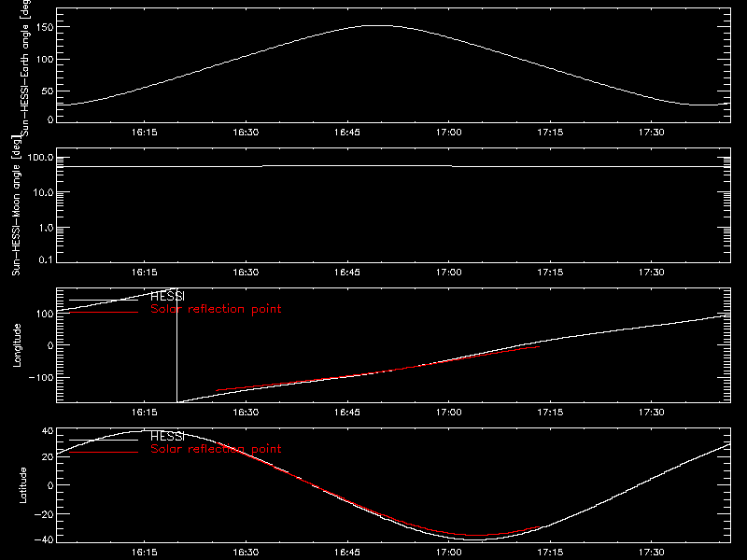Click the 100.0 tick on Moon angle plot
Viewport: 747px width, 560px height.
tap(40, 158)
